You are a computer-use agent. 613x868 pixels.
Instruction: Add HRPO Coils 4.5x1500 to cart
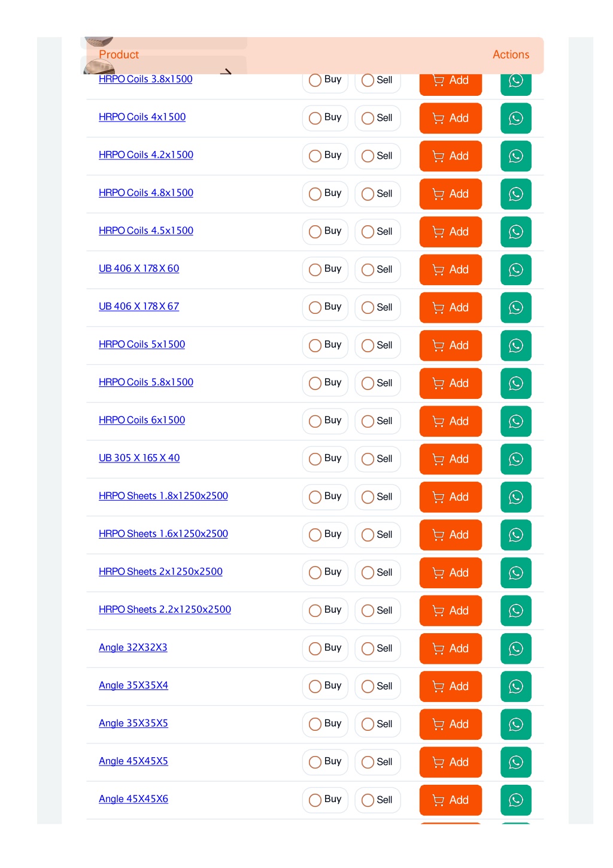click(450, 232)
